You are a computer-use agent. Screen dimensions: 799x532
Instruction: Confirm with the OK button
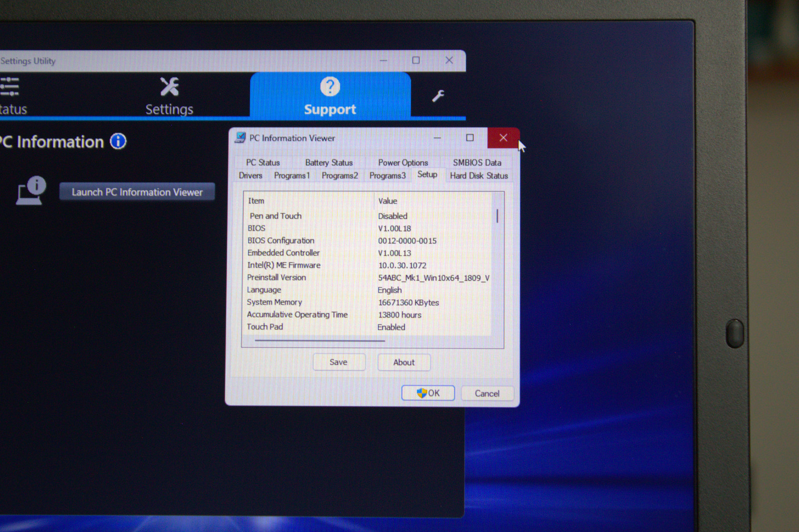pos(428,393)
